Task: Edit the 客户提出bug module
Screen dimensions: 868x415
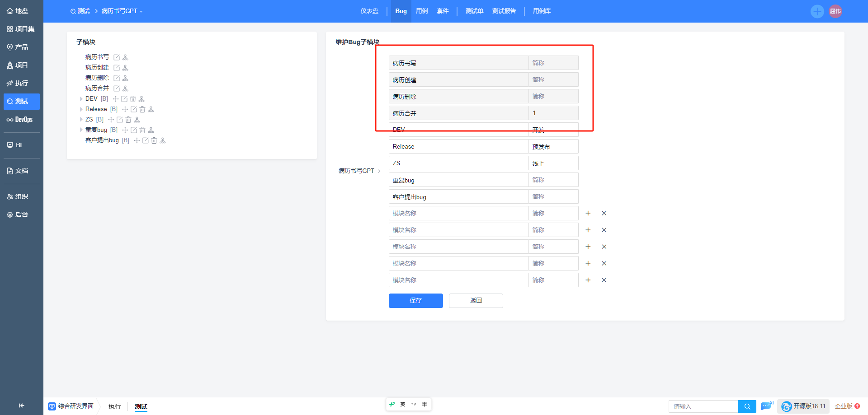Action: pyautogui.click(x=146, y=140)
